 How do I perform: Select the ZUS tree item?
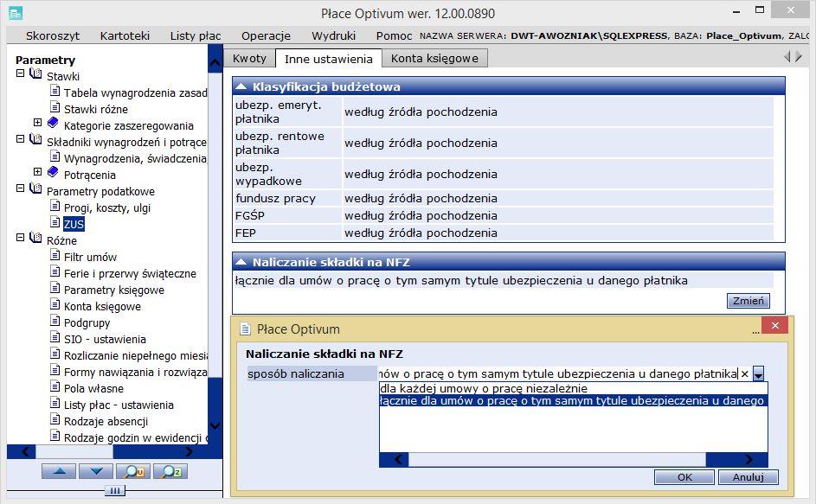pyautogui.click(x=74, y=224)
